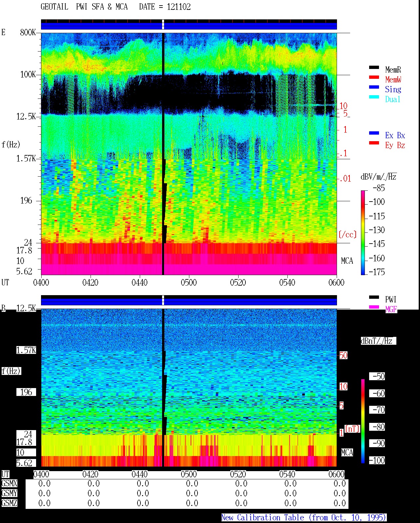Click the dBV/m/√Hz unit label

[x=379, y=177]
